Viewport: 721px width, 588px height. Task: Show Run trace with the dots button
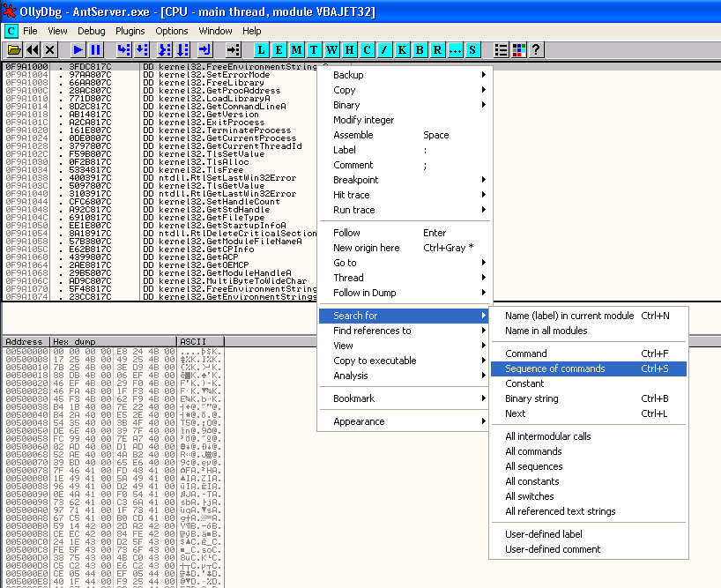click(455, 49)
